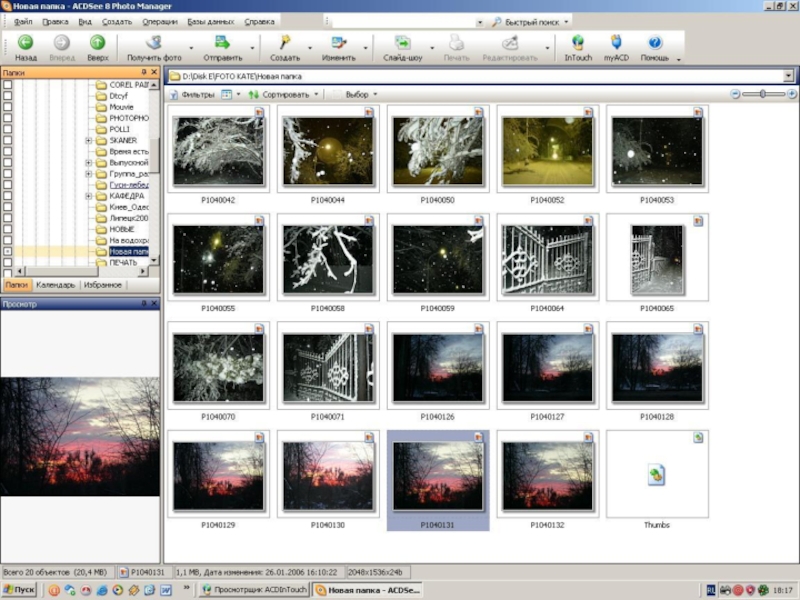Open the Изменить (Edit) tool icon
The height and width of the screenshot is (600, 800).
point(338,43)
